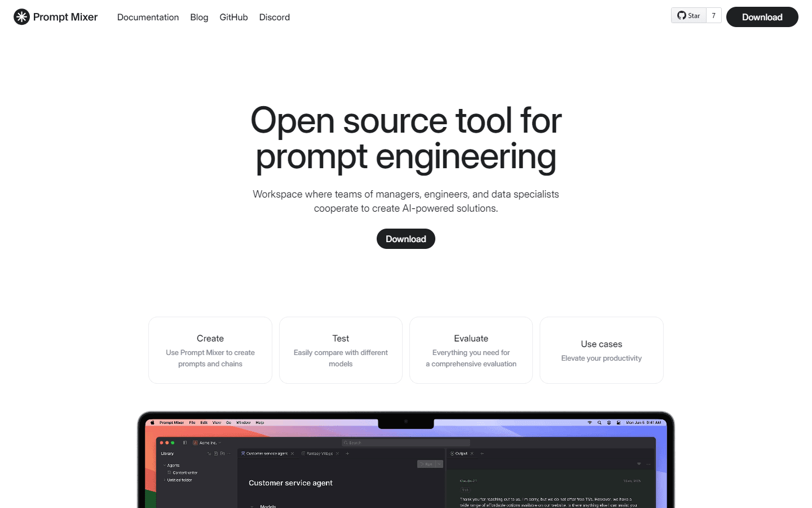The height and width of the screenshot is (508, 812).
Task: Select the Test feature card
Action: click(341, 350)
